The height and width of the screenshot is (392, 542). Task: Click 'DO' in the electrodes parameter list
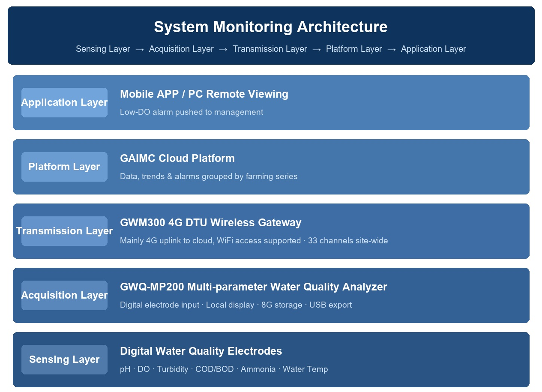[x=144, y=369]
